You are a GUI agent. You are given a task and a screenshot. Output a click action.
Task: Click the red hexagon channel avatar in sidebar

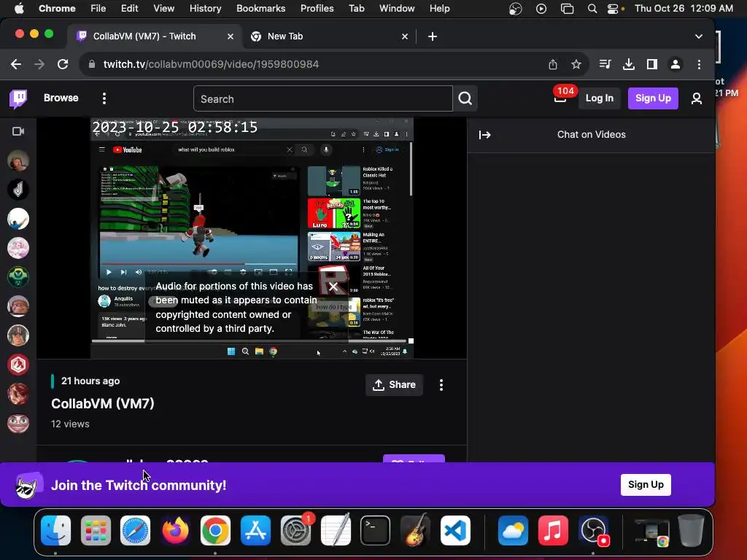pyautogui.click(x=18, y=365)
